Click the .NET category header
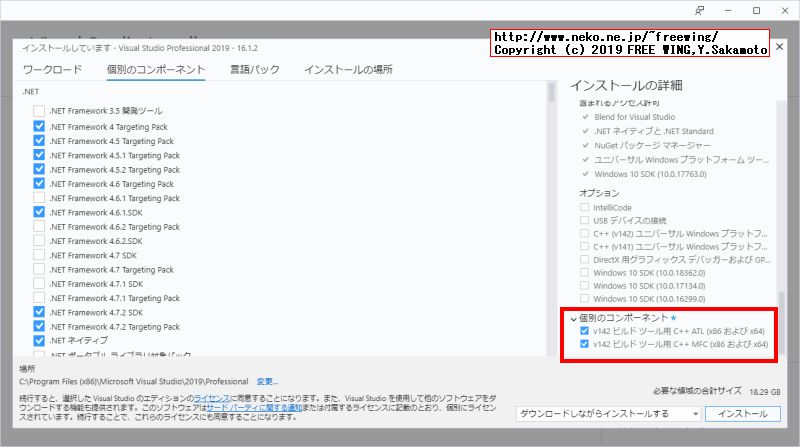The image size is (800, 447). tap(31, 91)
